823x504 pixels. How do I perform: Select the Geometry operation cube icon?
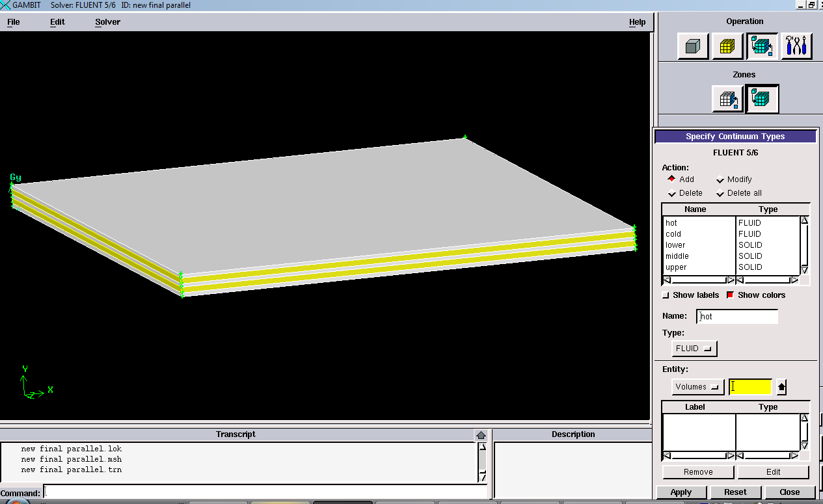click(693, 46)
